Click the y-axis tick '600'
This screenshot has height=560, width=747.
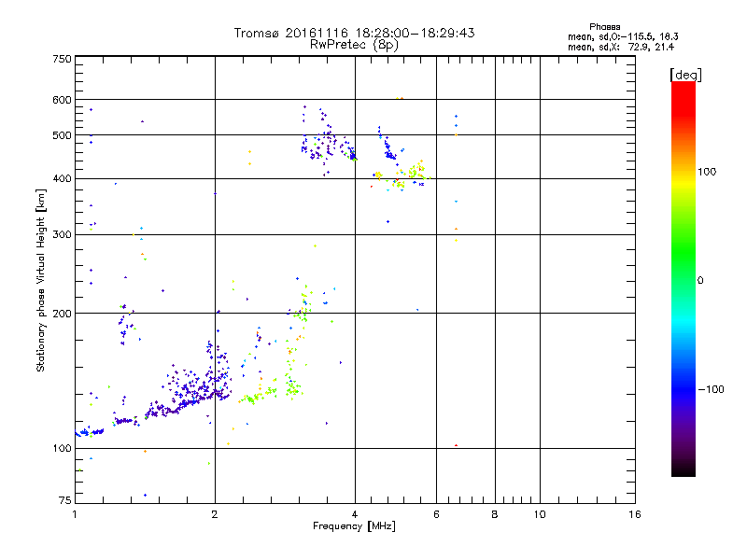click(x=62, y=100)
